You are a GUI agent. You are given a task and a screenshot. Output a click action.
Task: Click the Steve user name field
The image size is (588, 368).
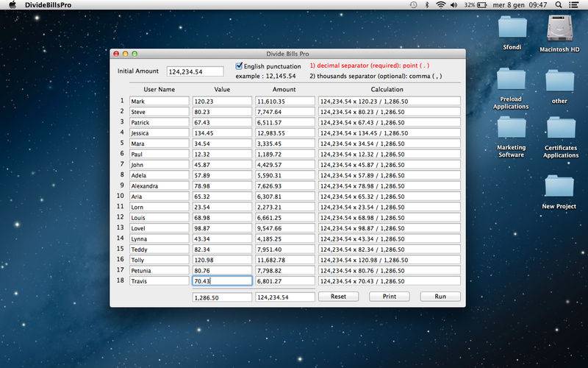pos(159,112)
